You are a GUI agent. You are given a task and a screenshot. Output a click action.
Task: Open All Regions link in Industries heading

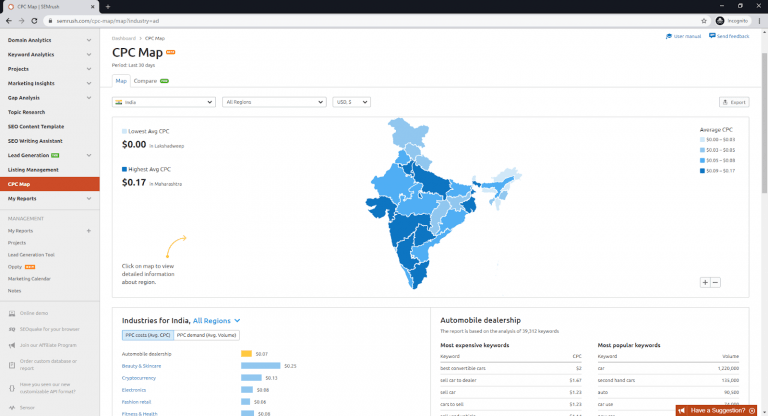tap(216, 320)
